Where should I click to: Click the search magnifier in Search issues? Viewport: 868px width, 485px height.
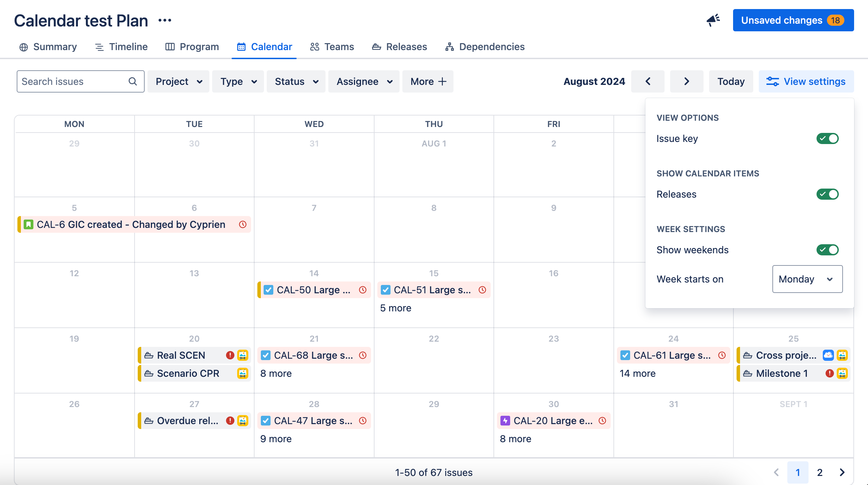pos(133,81)
